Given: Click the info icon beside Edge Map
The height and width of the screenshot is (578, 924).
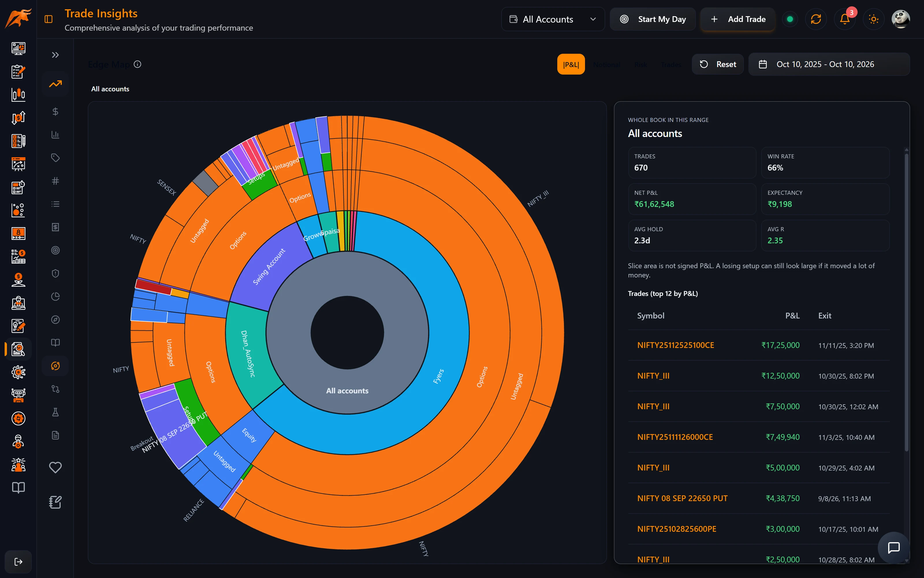Looking at the screenshot, I should 137,64.
